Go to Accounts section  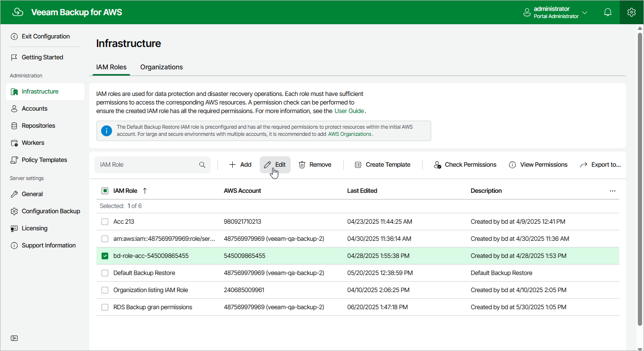pyautogui.click(x=35, y=109)
